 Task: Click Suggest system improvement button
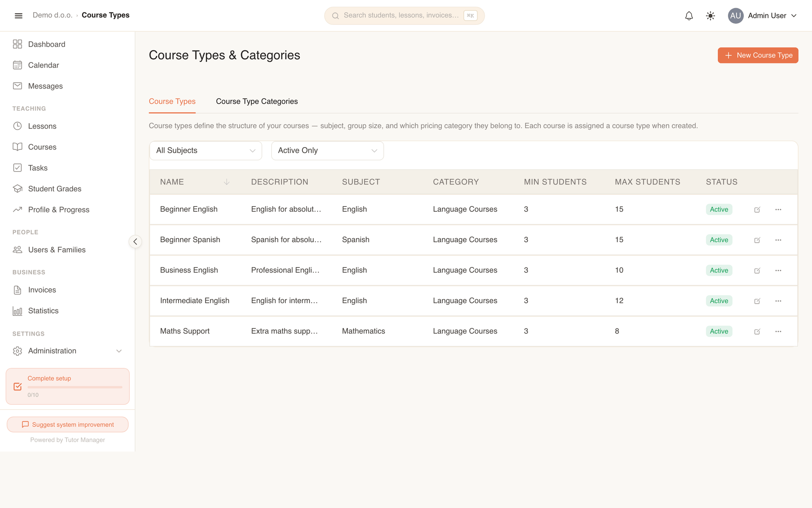click(67, 424)
